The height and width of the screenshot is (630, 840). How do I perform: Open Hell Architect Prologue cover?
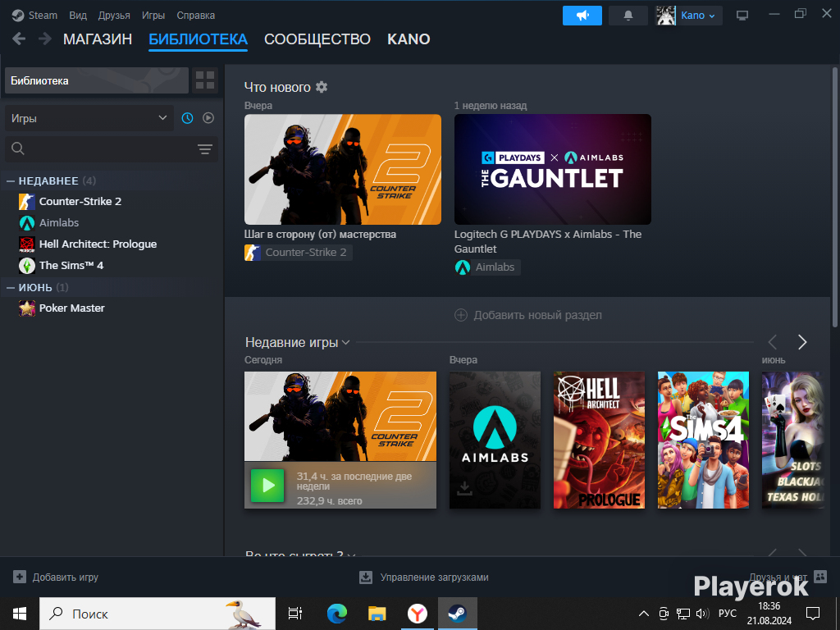[599, 440]
